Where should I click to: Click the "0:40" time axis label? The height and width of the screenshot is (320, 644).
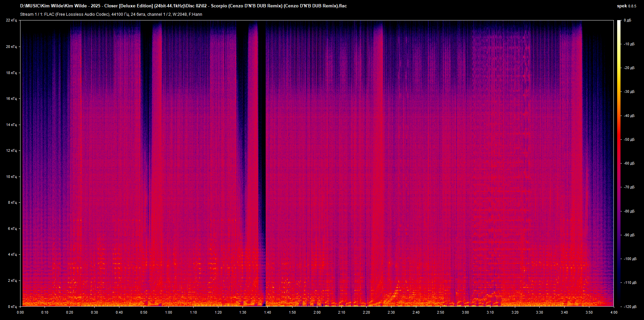119,312
